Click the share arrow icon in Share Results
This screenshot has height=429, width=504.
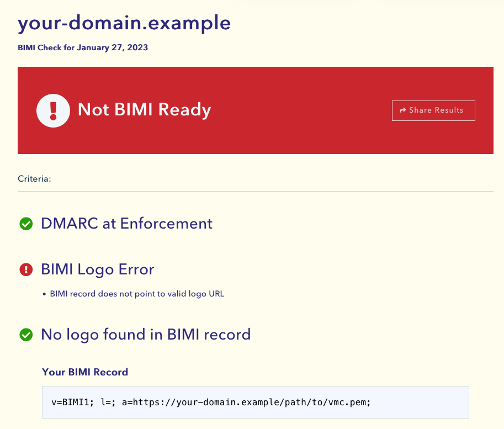(404, 110)
